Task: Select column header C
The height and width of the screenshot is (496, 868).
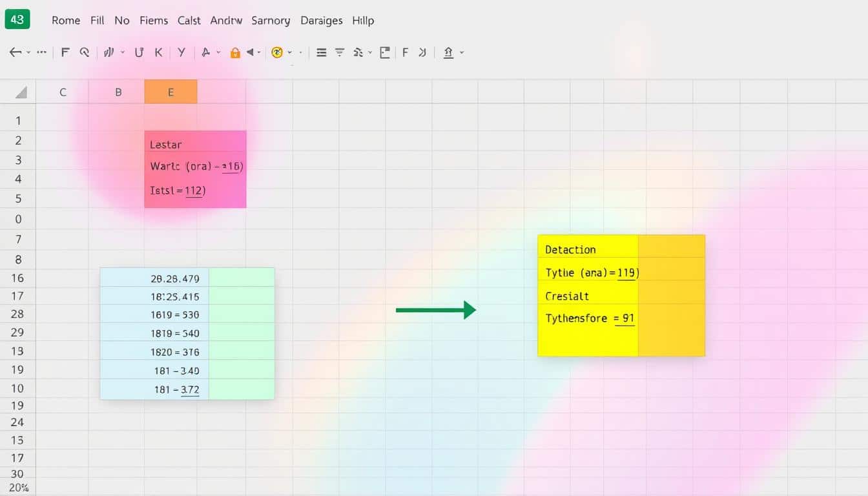Action: pyautogui.click(x=63, y=92)
